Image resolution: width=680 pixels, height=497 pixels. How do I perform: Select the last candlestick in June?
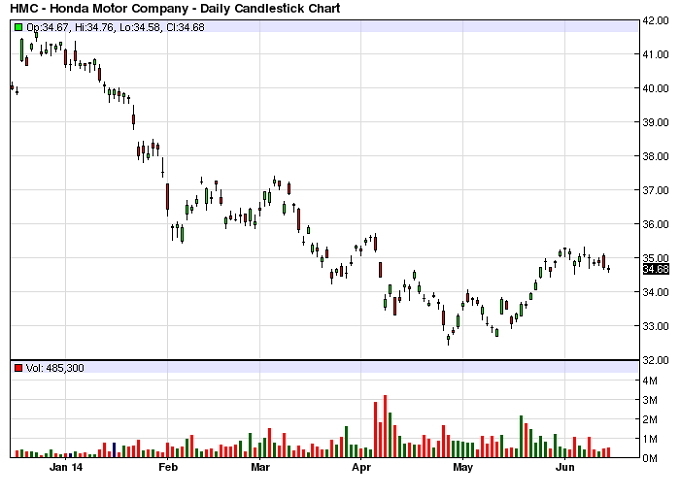tap(609, 268)
